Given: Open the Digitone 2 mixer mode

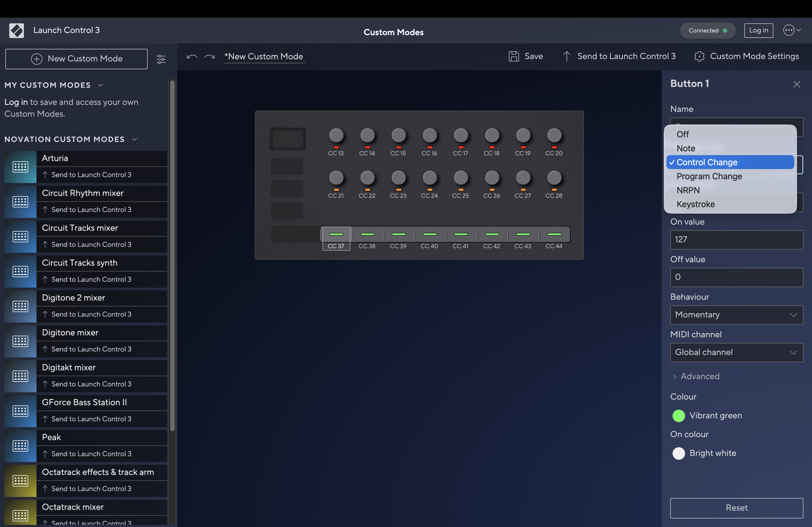Looking at the screenshot, I should point(102,298).
